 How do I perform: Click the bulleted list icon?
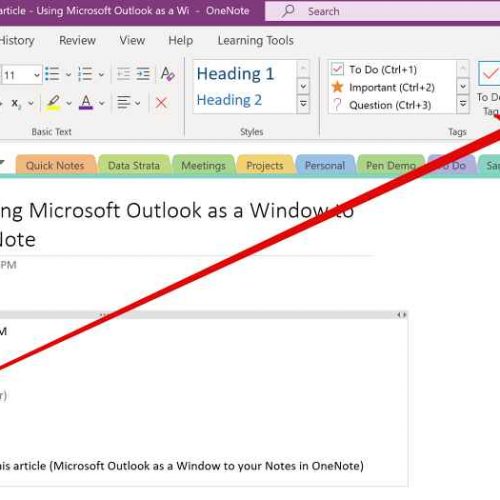pos(52,74)
